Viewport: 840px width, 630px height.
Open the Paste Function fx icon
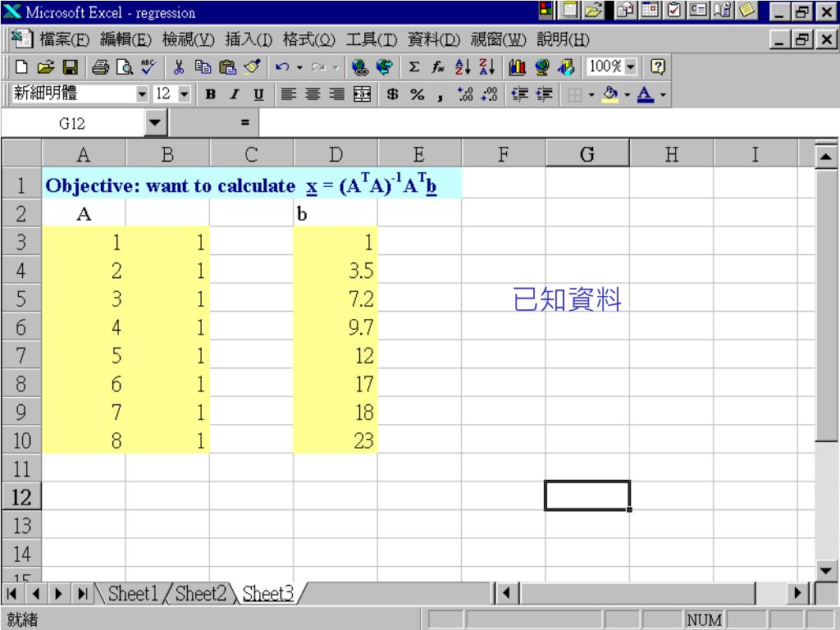(x=438, y=67)
